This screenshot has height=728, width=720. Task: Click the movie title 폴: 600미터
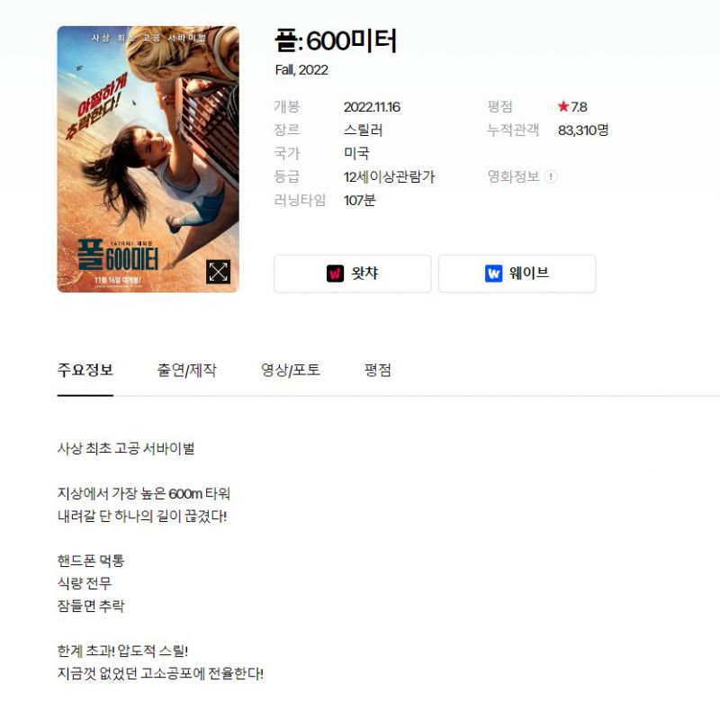[x=336, y=40]
